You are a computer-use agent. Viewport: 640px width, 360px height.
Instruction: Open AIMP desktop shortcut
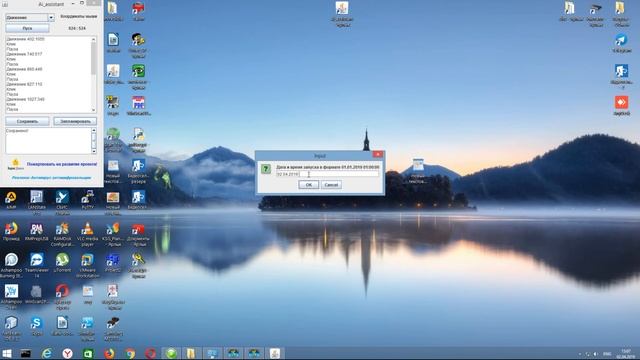tap(11, 200)
